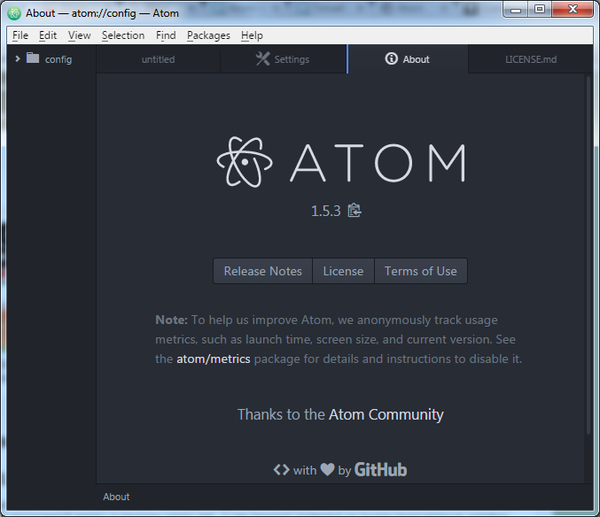The image size is (600, 517).
Task: Click the heart icon in footer
Action: [327, 470]
